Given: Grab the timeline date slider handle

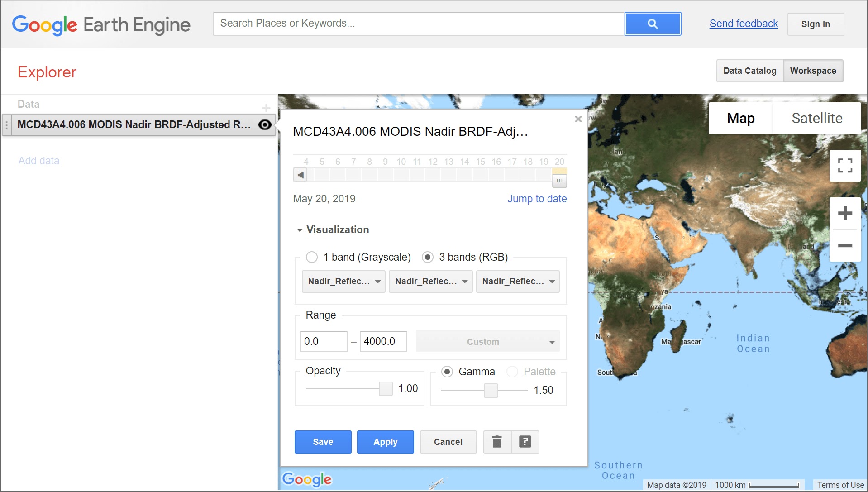Looking at the screenshot, I should 559,180.
